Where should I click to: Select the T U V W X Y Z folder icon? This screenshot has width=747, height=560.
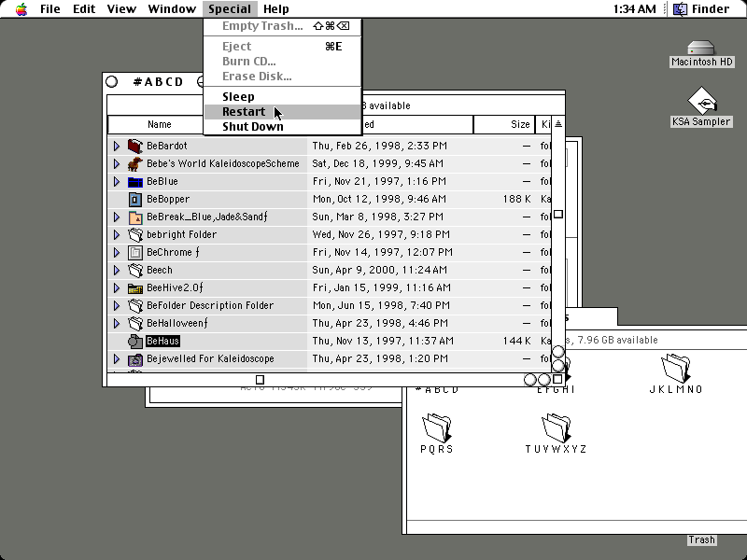556,427
